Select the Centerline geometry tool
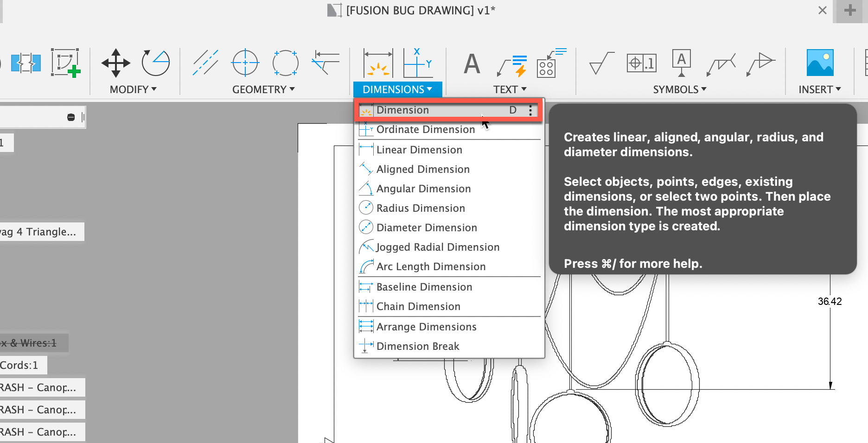Viewport: 868px width, 443px height. [205, 63]
